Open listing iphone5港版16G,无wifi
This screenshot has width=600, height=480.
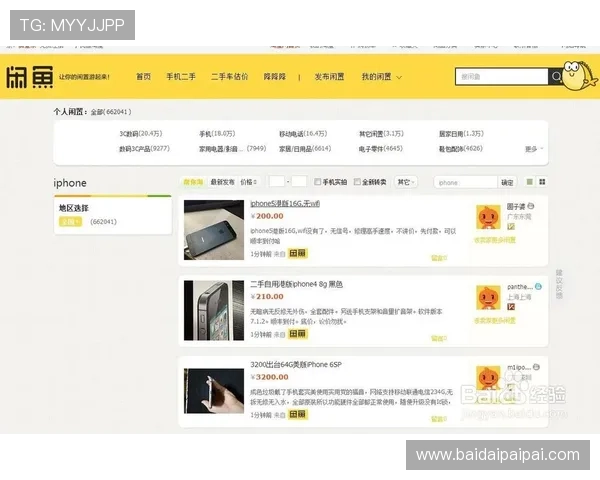(x=285, y=204)
